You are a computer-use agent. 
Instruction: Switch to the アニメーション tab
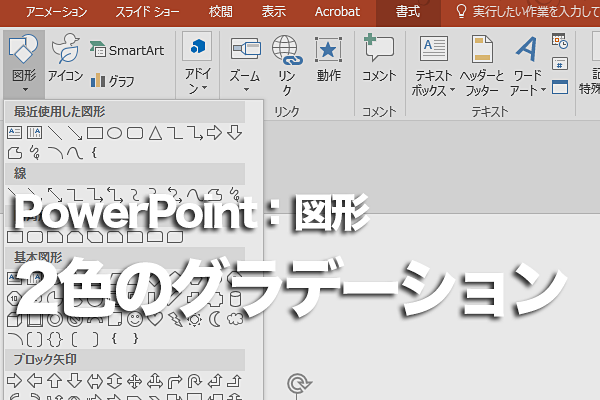point(56,12)
